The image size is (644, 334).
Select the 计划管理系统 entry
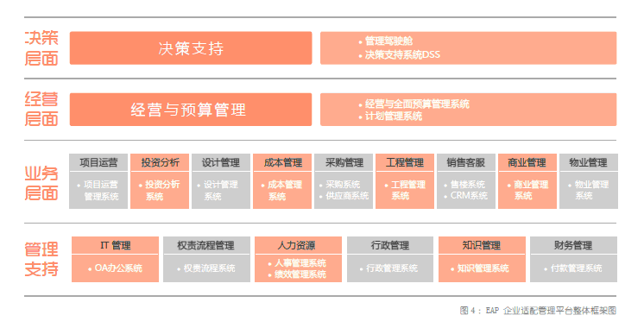(394, 117)
